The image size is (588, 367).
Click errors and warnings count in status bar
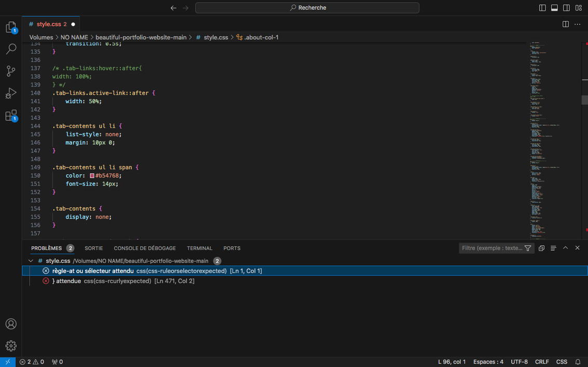pyautogui.click(x=32, y=362)
